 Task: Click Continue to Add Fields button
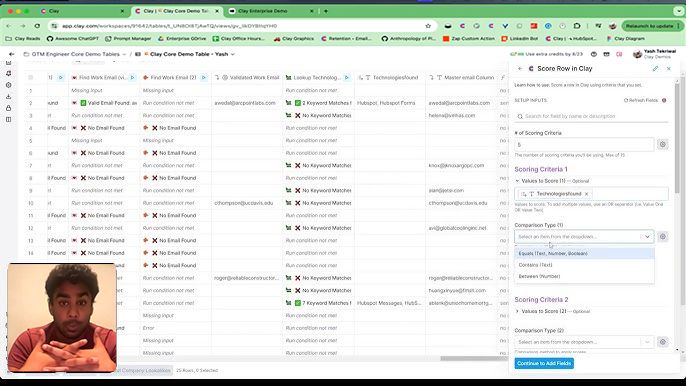pos(544,363)
